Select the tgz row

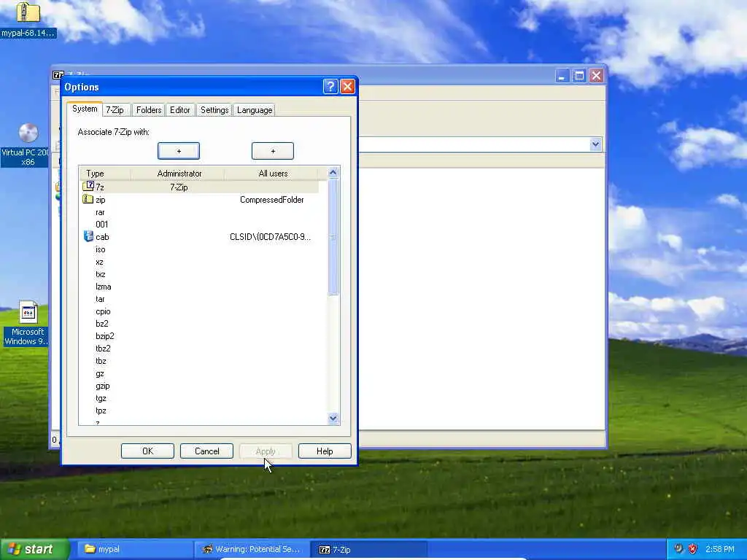click(x=198, y=399)
